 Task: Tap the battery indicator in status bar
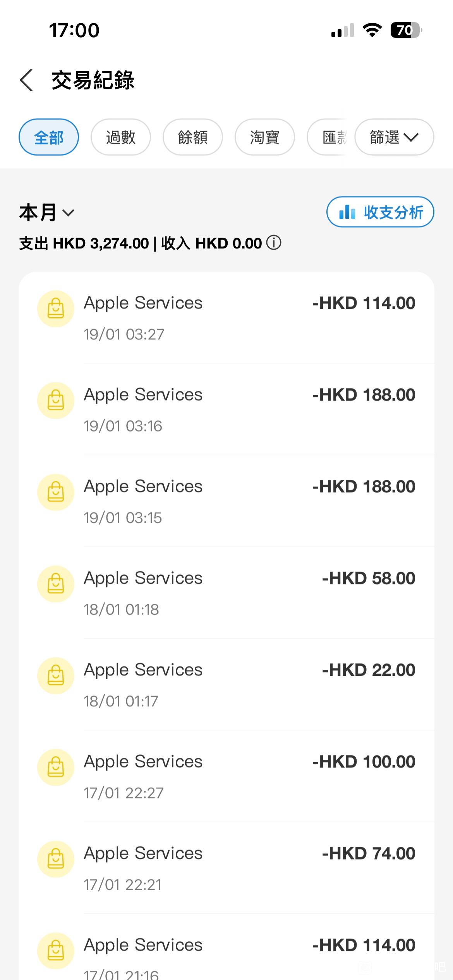pyautogui.click(x=405, y=30)
